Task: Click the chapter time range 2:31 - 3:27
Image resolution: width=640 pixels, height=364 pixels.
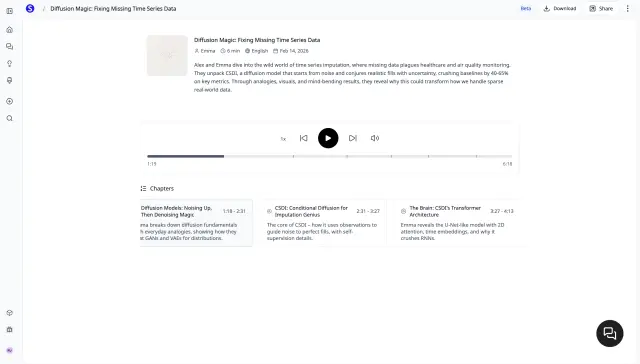Action: (x=368, y=211)
